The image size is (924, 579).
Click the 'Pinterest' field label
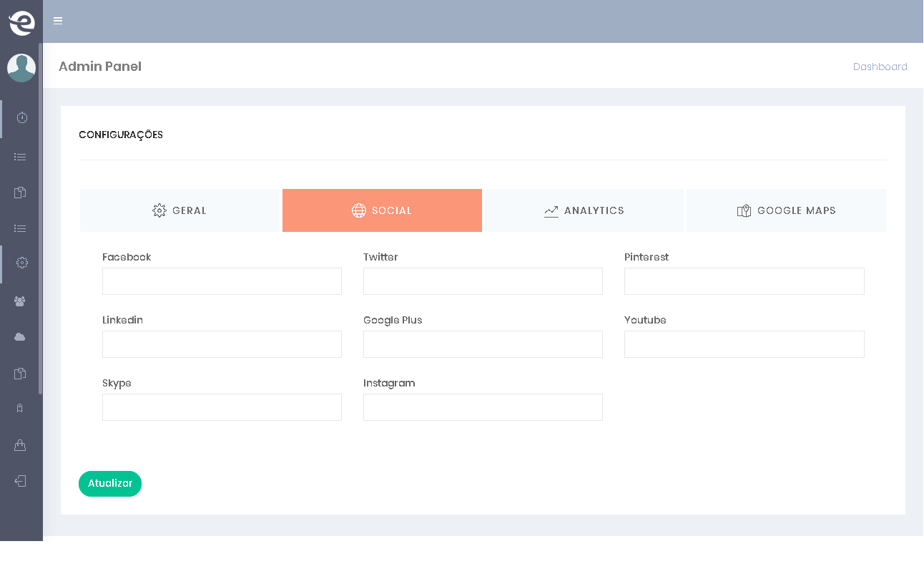[647, 257]
